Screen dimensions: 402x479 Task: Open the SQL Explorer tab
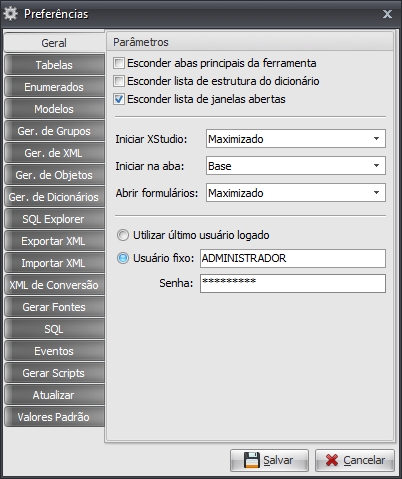[x=54, y=219]
